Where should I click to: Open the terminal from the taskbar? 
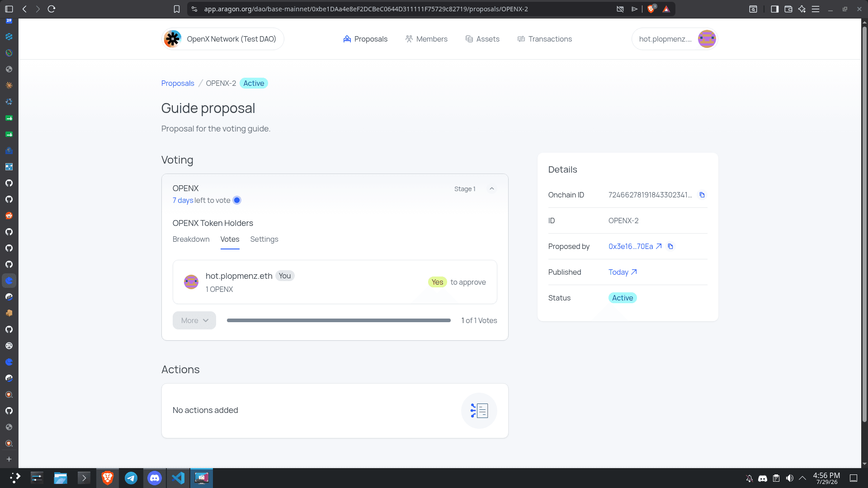click(84, 478)
